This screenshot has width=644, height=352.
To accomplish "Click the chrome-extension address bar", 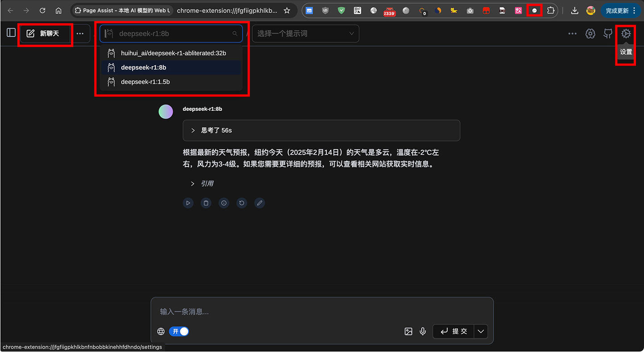I will tap(227, 10).
